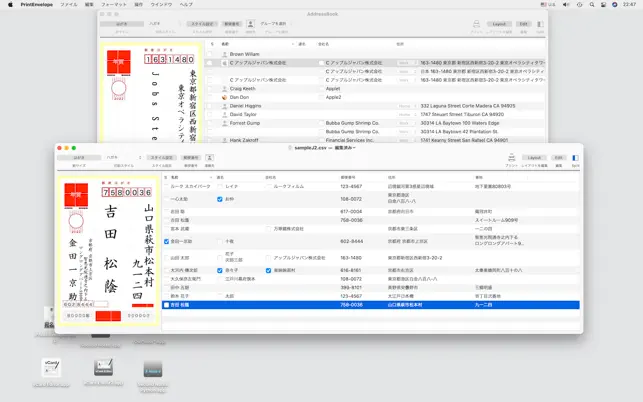Click the document proxy icon beside sampleJ2.csv title

pos(290,148)
